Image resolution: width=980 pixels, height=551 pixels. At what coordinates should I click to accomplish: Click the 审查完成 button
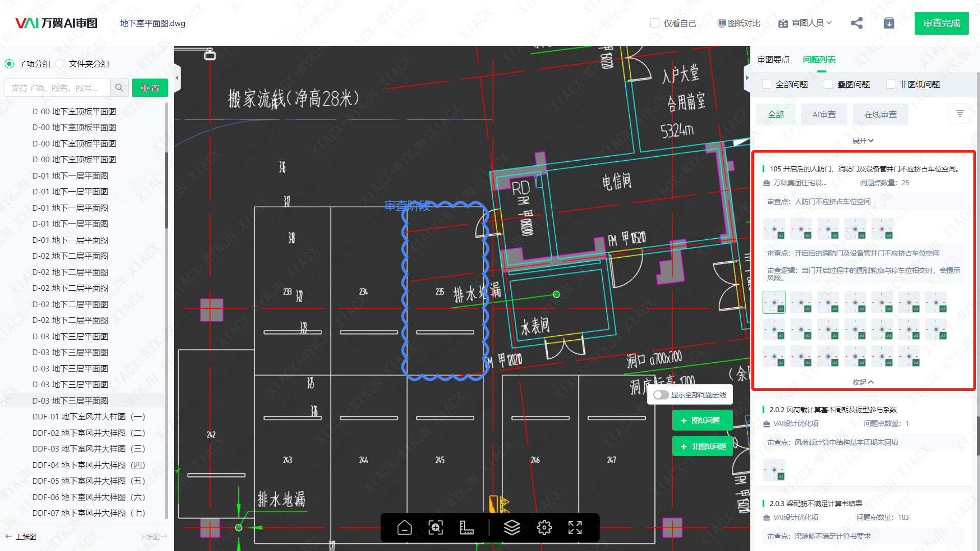[941, 23]
